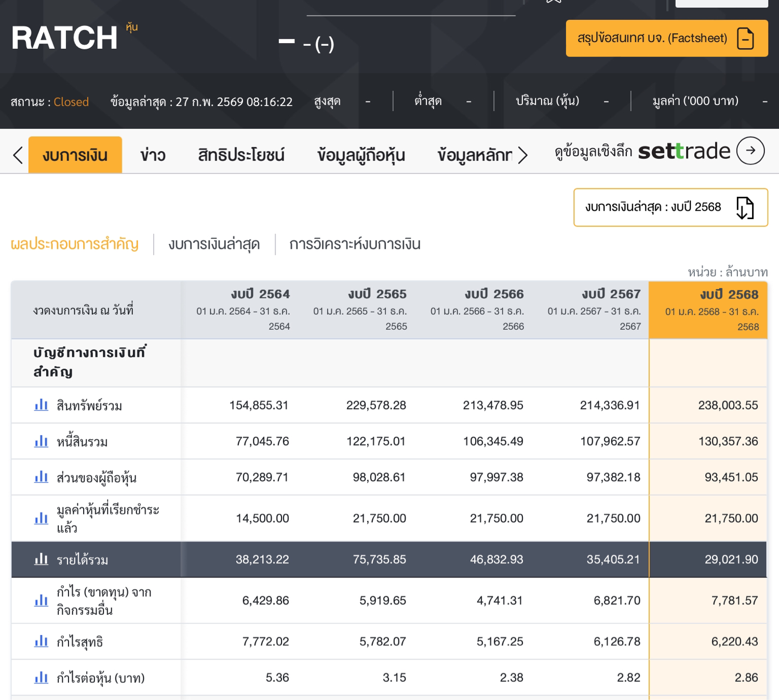
Task: Click the highlighted งบปี 2568 column header
Action: (708, 310)
